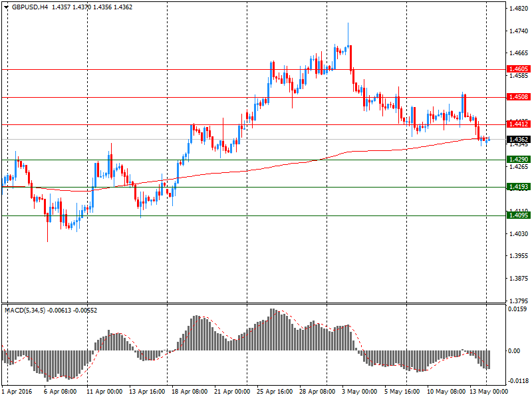Click the chart menu arrow beside GBPUSD,H4

point(6,7)
